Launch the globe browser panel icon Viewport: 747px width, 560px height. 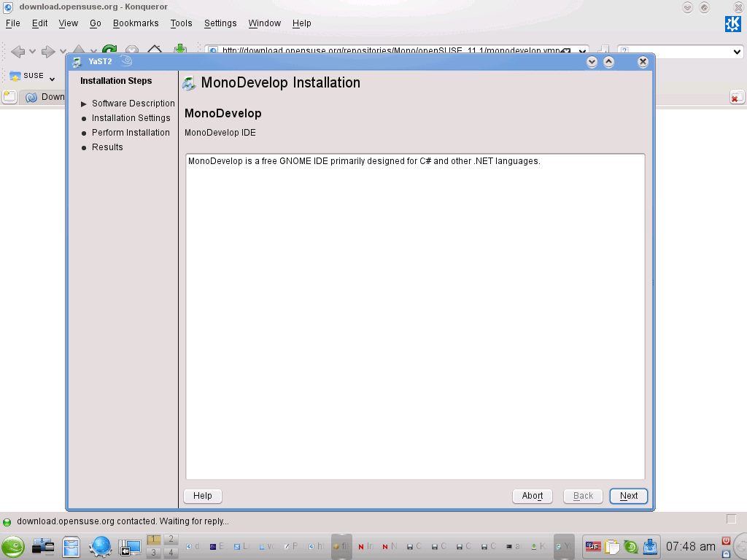coord(101,547)
